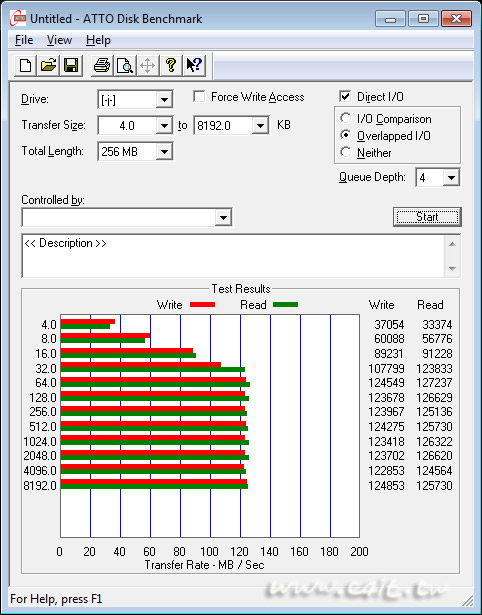Uncheck the Direct I/O checkbox
Screen dimensions: 482x615
click(345, 96)
